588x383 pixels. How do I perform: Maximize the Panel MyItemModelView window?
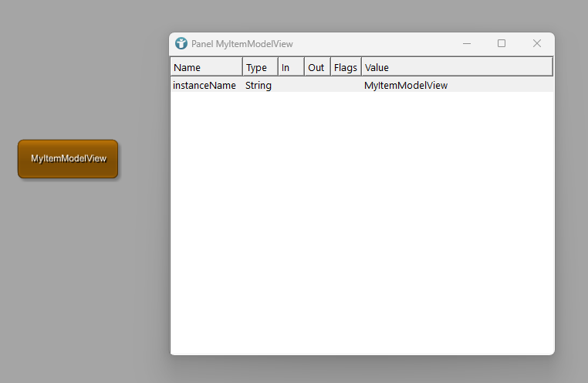click(502, 44)
